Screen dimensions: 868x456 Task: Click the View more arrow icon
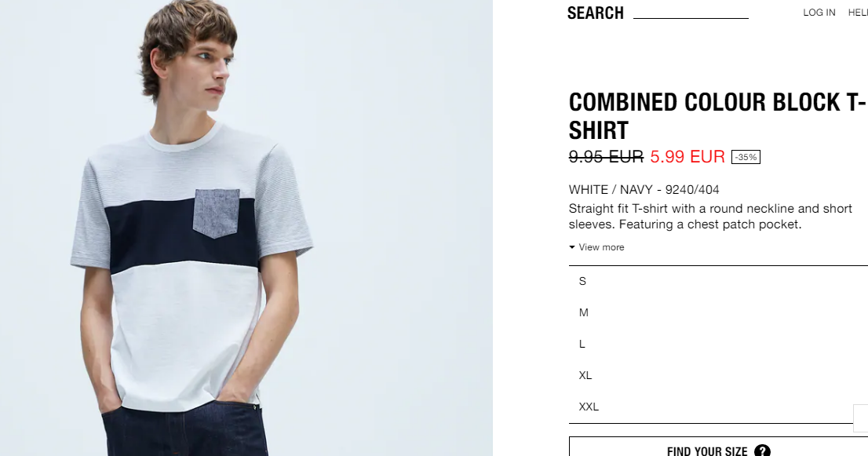(572, 247)
